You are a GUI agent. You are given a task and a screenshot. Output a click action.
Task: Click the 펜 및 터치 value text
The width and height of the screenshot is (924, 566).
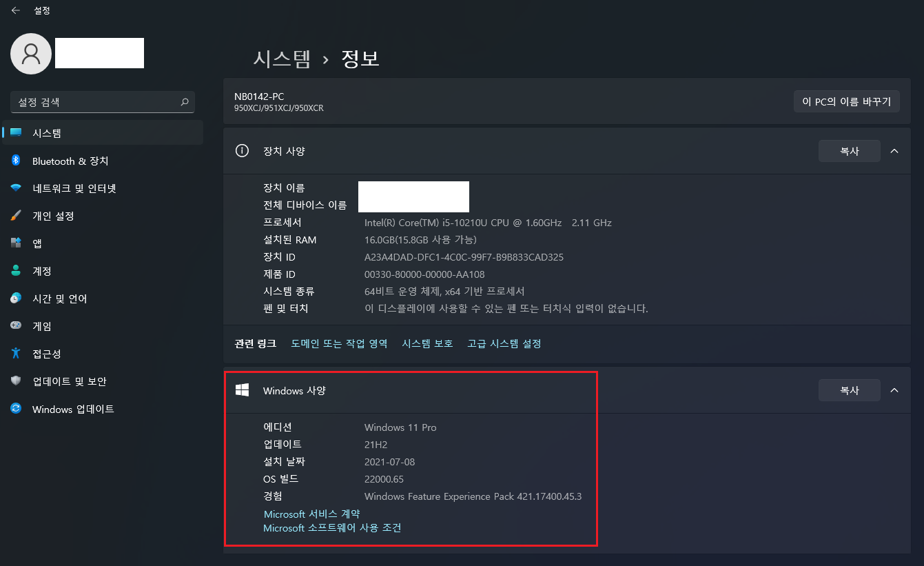(506, 309)
